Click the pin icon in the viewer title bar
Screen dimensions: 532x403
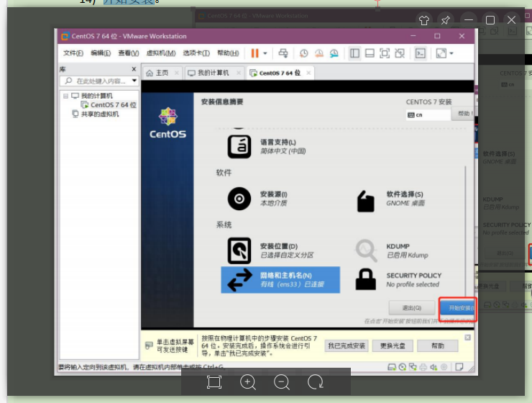point(445,20)
